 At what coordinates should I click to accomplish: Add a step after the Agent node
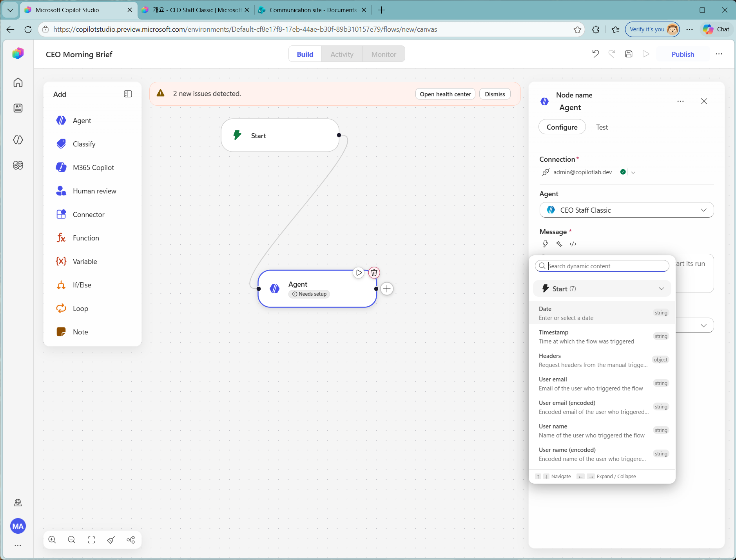[387, 289]
